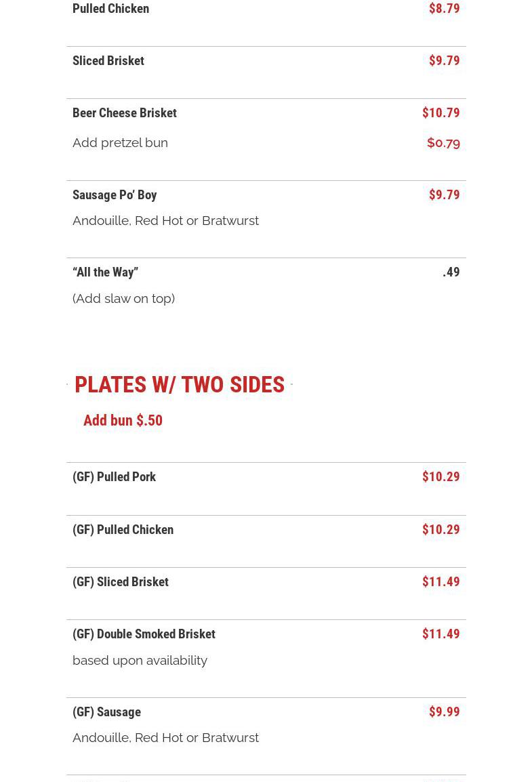Click the (GF) Sliced Brisket plate name
This screenshot has width=532, height=782.
coord(121,582)
